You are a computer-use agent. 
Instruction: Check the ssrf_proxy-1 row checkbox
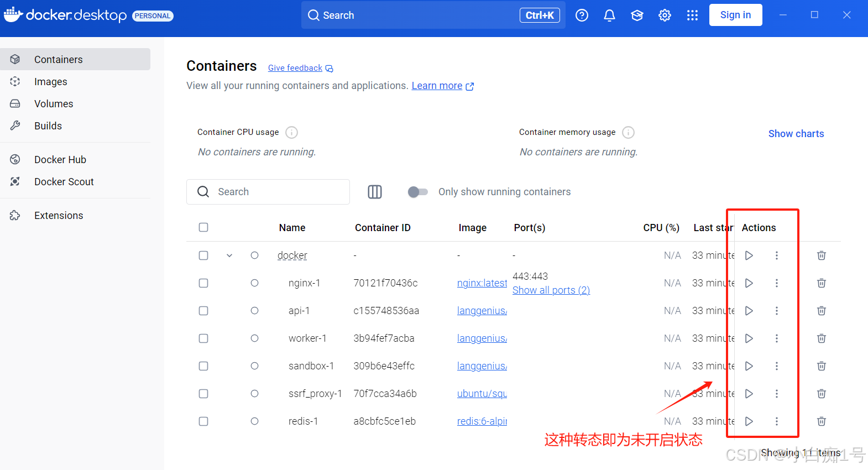pos(203,394)
